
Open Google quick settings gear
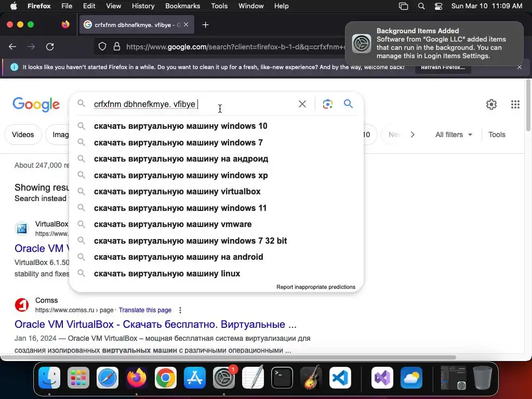coord(491,104)
